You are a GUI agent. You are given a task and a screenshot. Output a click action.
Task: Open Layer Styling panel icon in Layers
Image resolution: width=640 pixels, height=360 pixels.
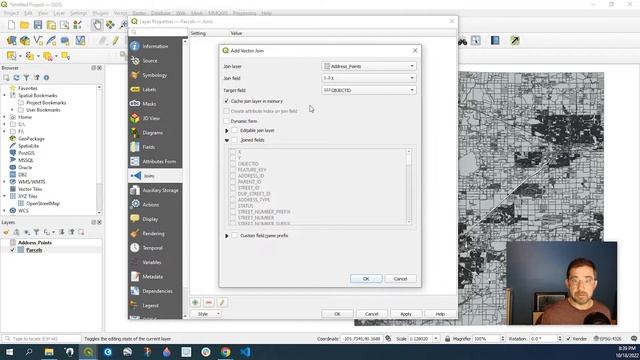point(6,232)
